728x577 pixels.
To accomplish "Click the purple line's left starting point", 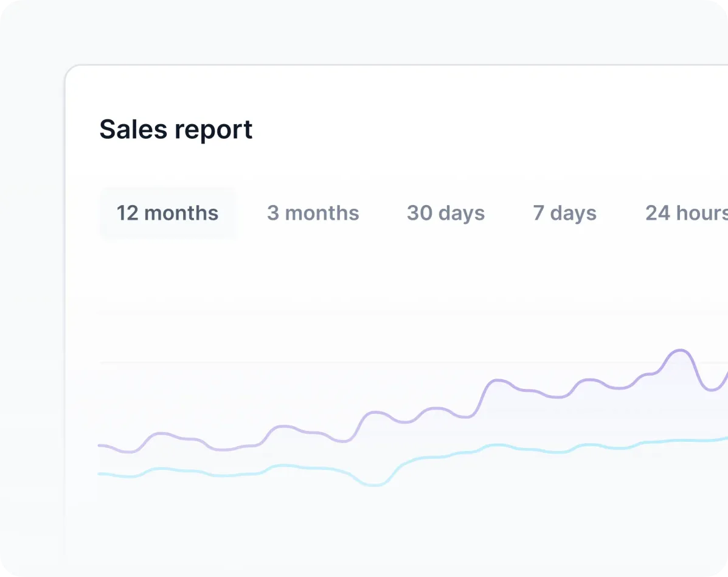I will point(100,446).
